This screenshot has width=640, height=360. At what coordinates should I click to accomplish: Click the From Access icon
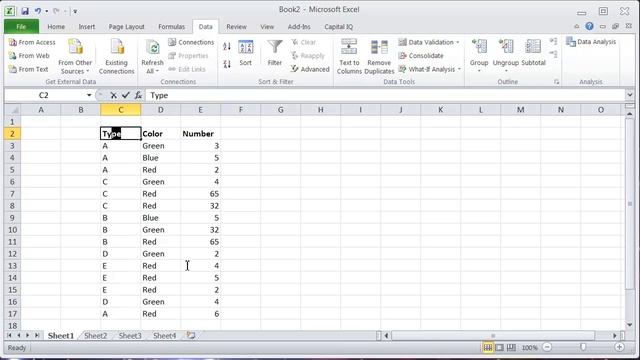[13, 42]
